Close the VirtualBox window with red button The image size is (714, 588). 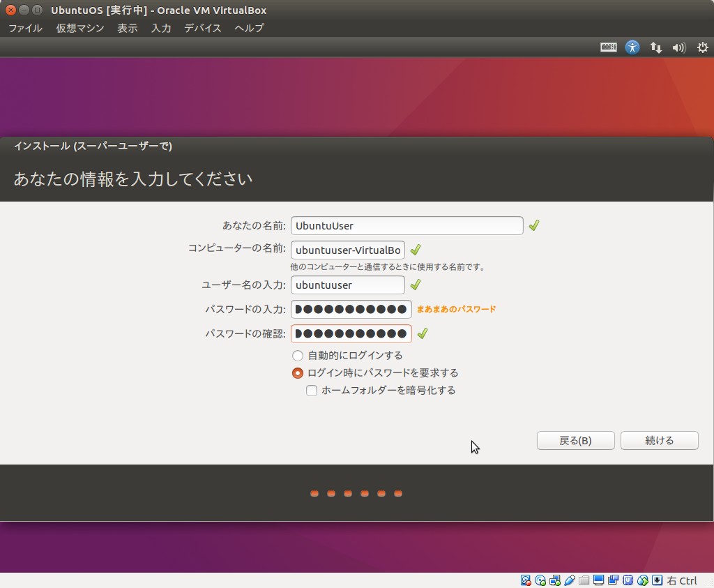pos(10,10)
